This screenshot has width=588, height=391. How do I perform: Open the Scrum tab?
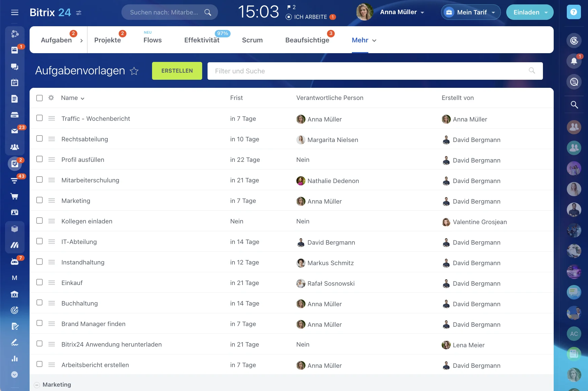tap(252, 40)
